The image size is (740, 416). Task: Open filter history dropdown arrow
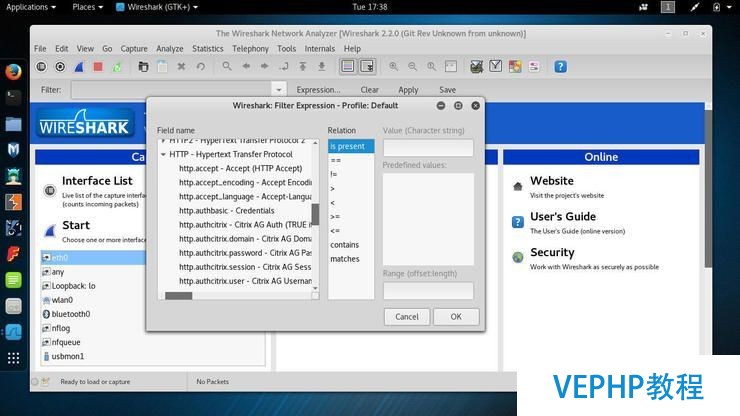click(278, 90)
